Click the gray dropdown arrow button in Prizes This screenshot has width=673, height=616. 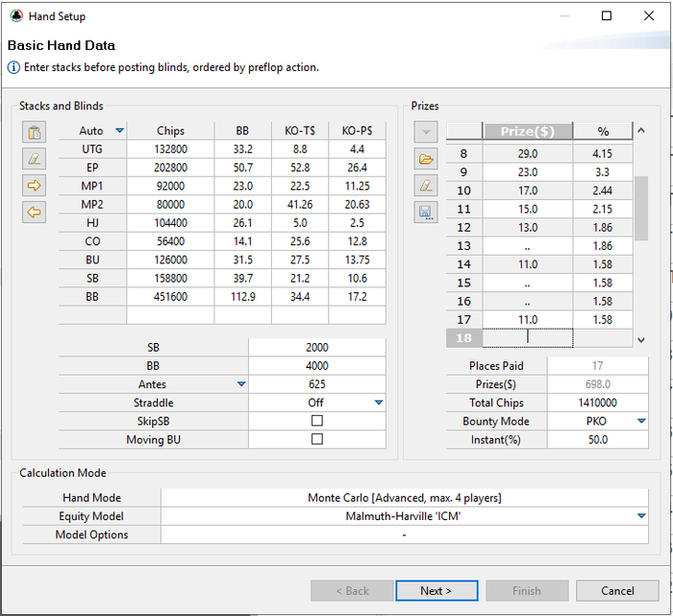(x=427, y=132)
